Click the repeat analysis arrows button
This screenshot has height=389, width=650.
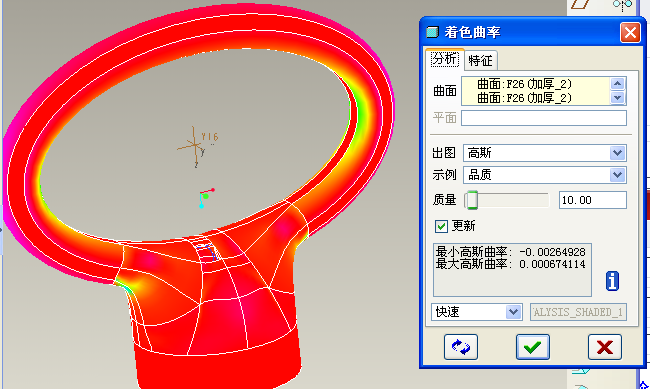pos(461,347)
